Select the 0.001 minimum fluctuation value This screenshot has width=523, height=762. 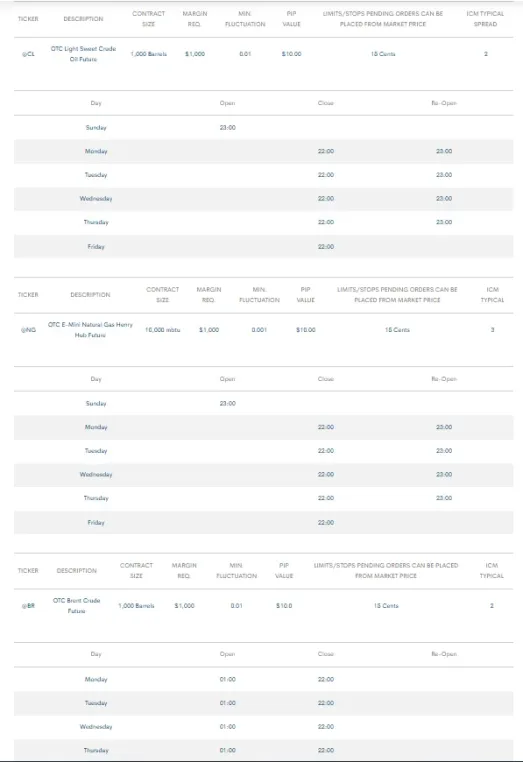pyautogui.click(x=259, y=330)
